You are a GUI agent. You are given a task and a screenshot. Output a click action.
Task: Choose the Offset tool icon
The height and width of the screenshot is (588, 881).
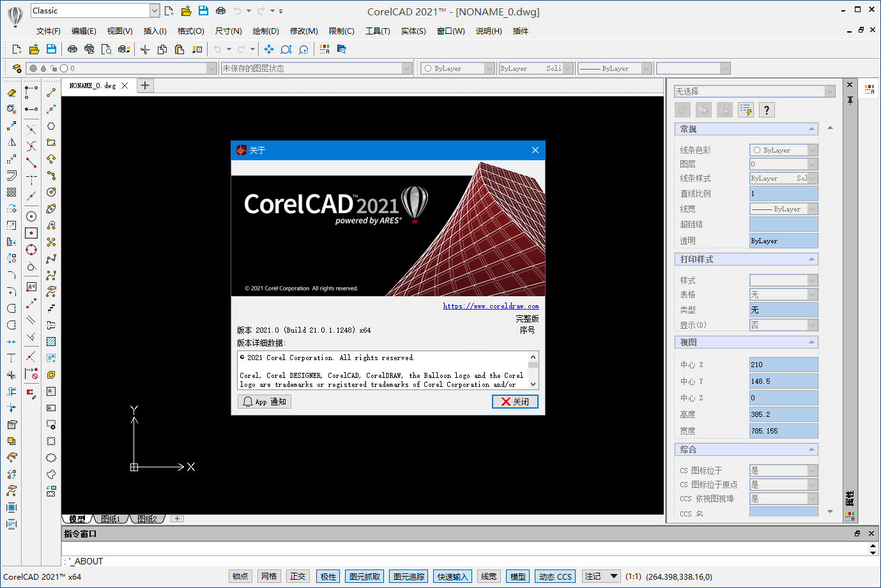[11, 176]
